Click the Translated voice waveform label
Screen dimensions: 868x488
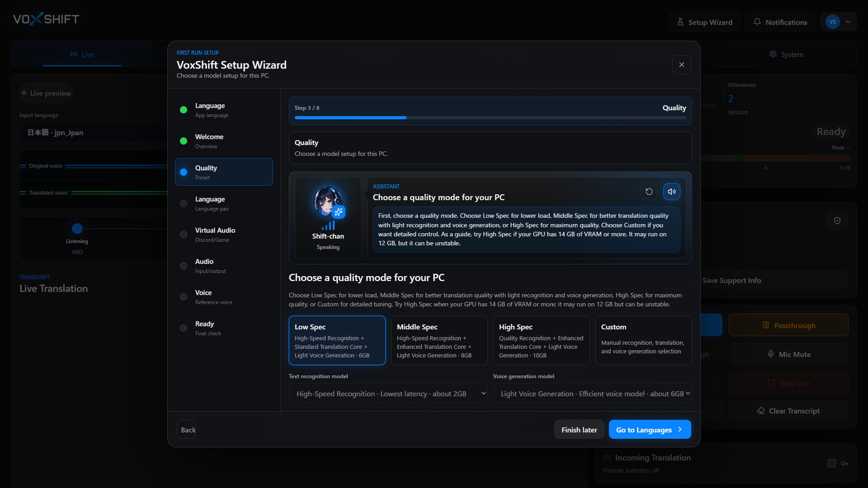[x=48, y=193]
